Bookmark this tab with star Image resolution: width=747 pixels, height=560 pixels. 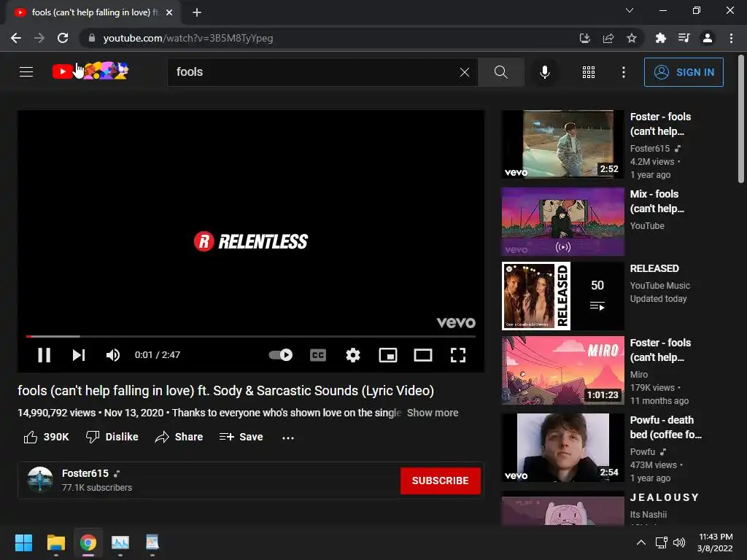[x=632, y=38]
